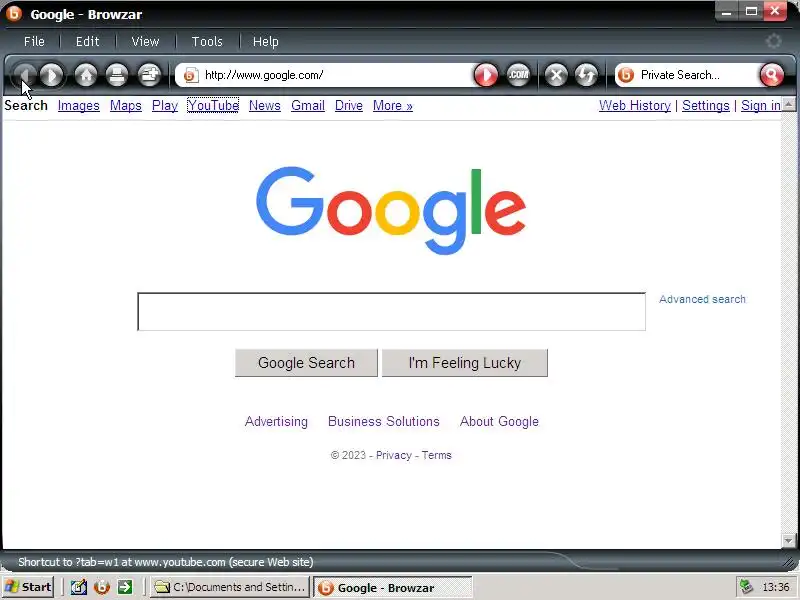The height and width of the screenshot is (600, 800).
Task: Click the Google search text box
Action: [391, 311]
